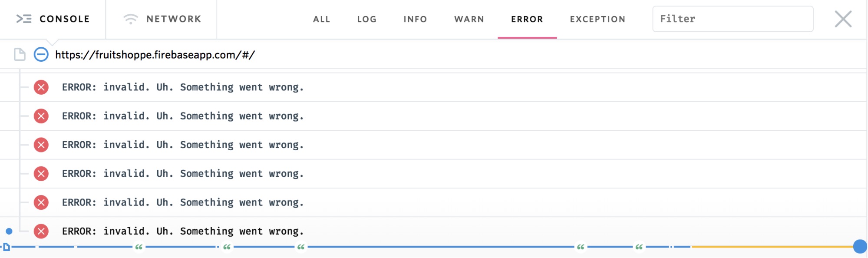Click the blue dot marker beside last error
Image resolution: width=868 pixels, height=258 pixels.
[9, 231]
